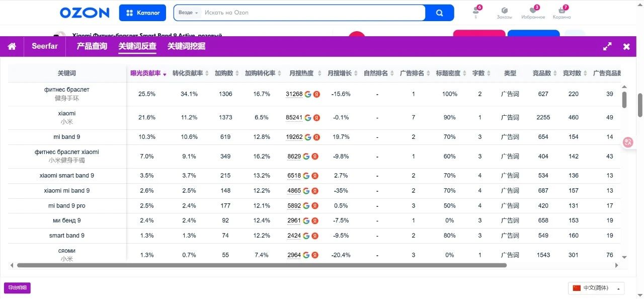
Task: Click Google icon in фитнес браслет xiaomi row
Action: coord(306,157)
